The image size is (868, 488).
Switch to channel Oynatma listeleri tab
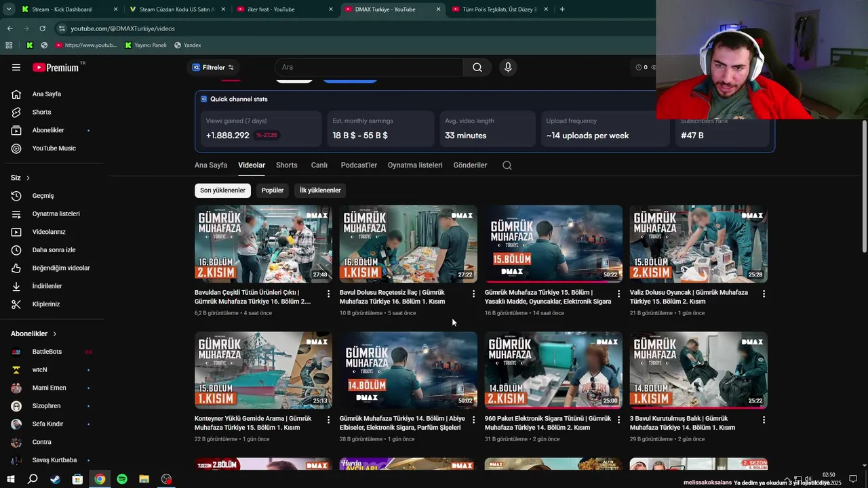pos(415,165)
